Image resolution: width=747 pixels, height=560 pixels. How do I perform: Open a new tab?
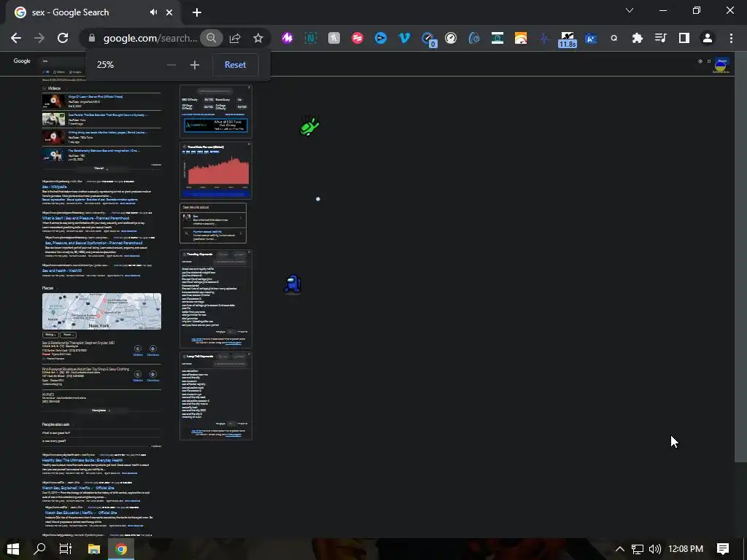pyautogui.click(x=197, y=12)
